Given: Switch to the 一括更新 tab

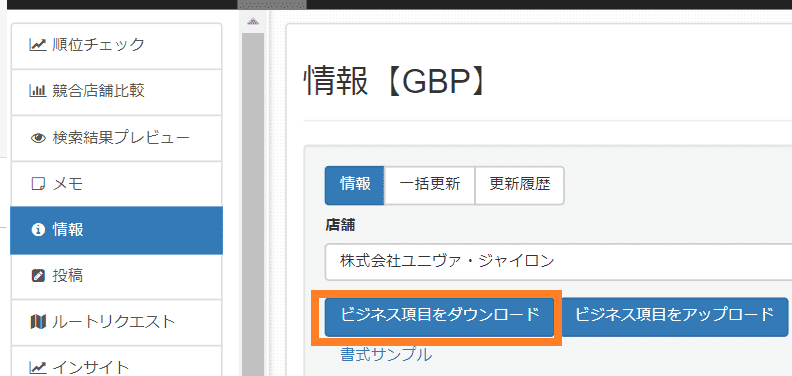Looking at the screenshot, I should (430, 185).
